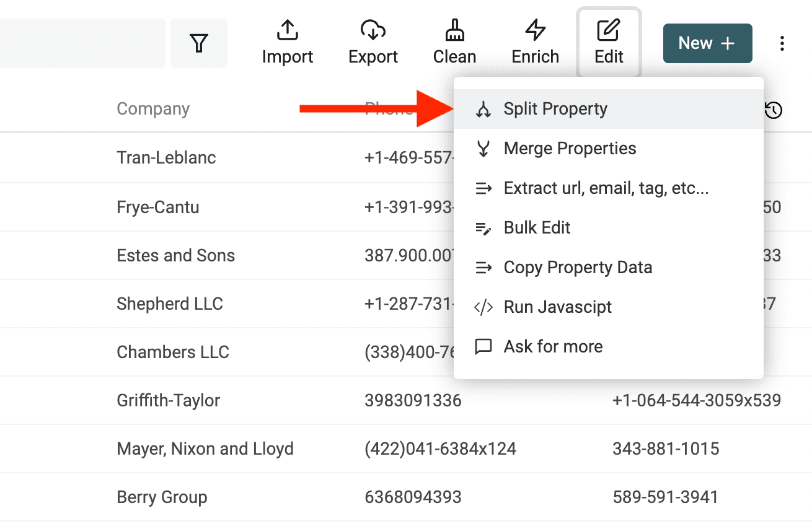Click Ask for more in the menu
This screenshot has width=812, height=529.
pos(553,346)
